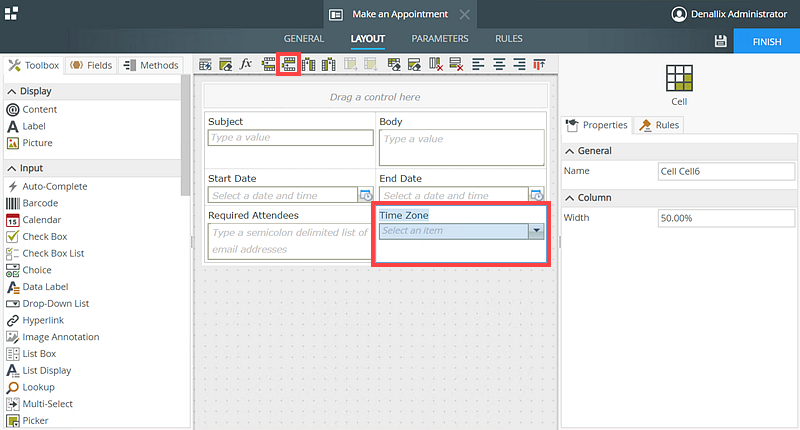The width and height of the screenshot is (800, 430).
Task: Open the Denallix Administrator user menu
Action: [735, 14]
